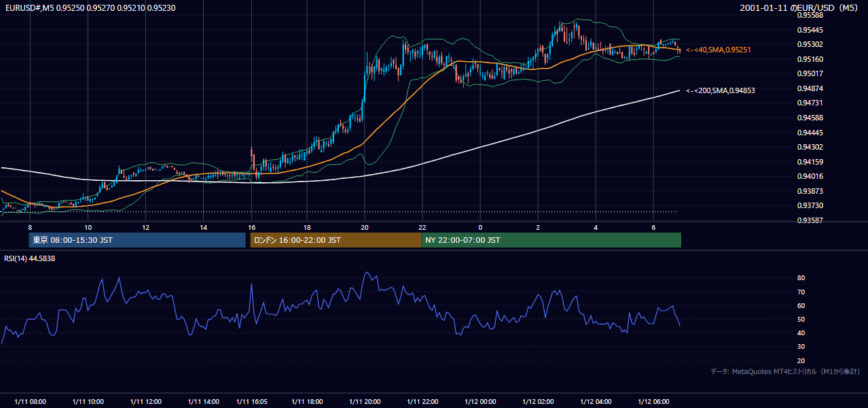
Task: Click the MetaQuotes MT4 data source note
Action: (x=785, y=372)
